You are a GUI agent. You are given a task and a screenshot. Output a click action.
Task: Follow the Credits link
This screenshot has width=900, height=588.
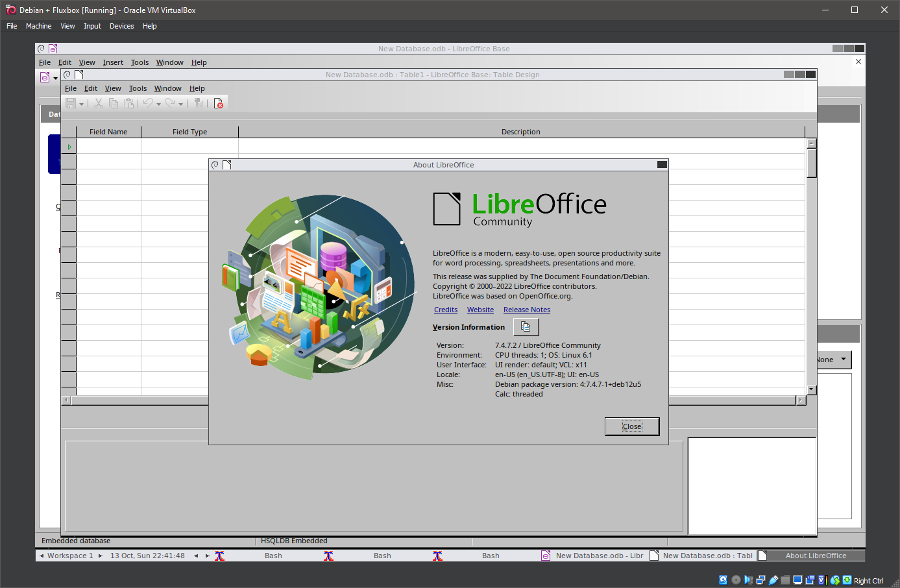(446, 310)
